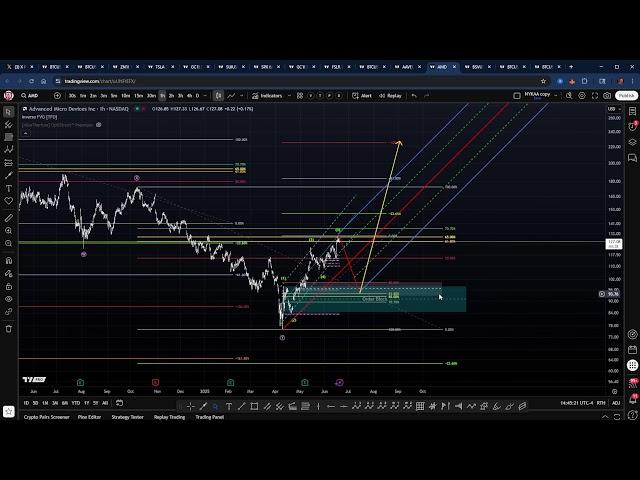Toggle lock all drawings
This screenshot has height=480, width=640.
[9, 286]
